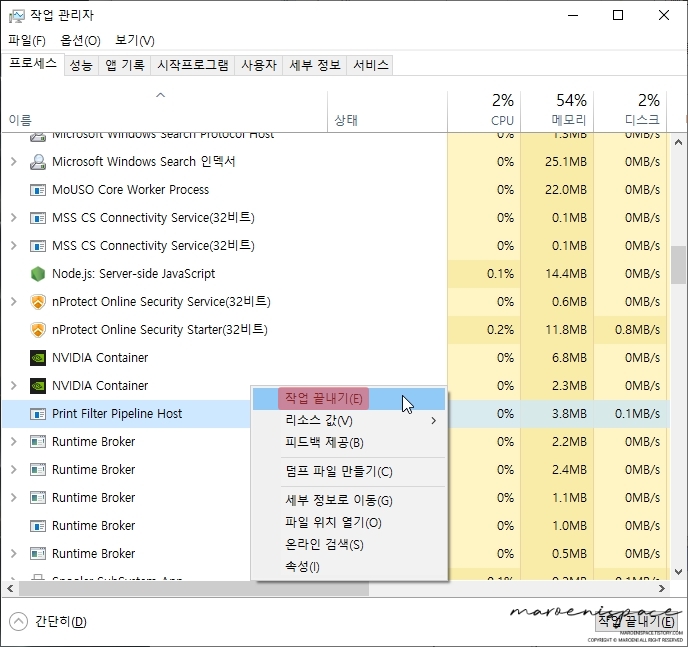Expand the NVIDIA Container group using 2.3MB
Viewport: 688px width, 647px height.
click(14, 386)
